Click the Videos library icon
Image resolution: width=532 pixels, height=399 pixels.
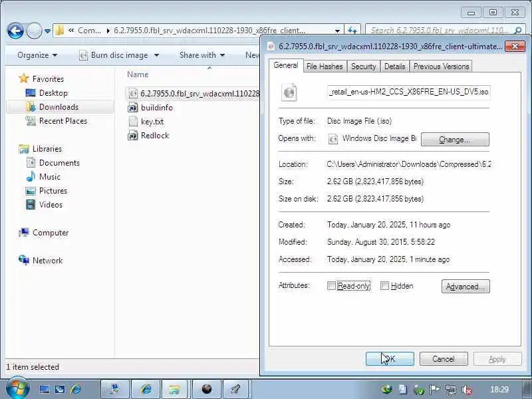coord(31,205)
